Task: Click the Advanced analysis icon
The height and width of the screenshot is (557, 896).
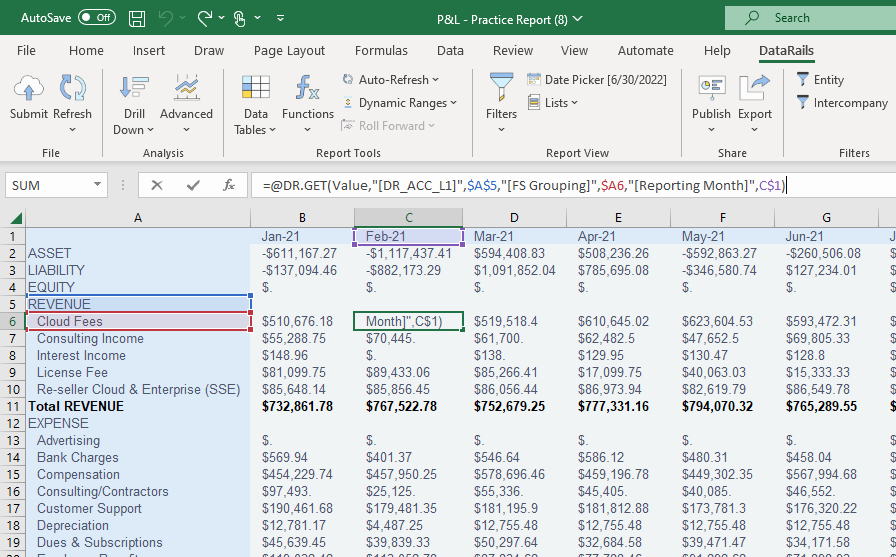Action: [186, 89]
